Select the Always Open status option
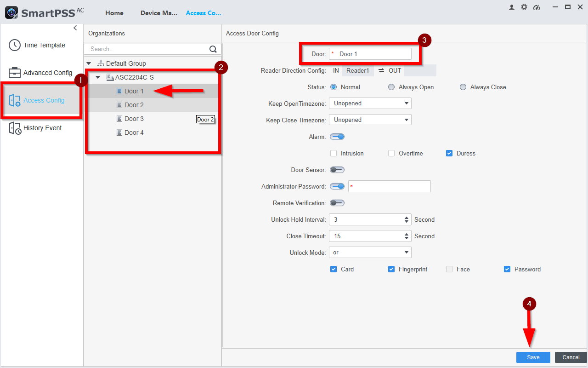 (391, 87)
